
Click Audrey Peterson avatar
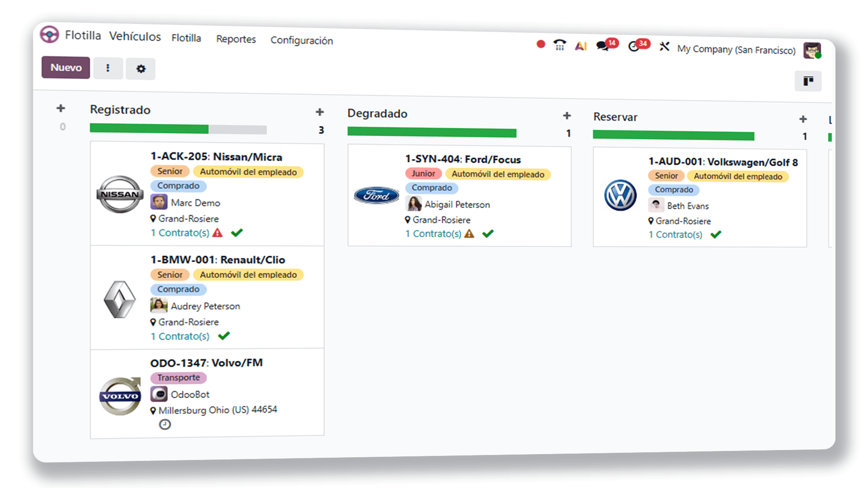pyautogui.click(x=159, y=305)
